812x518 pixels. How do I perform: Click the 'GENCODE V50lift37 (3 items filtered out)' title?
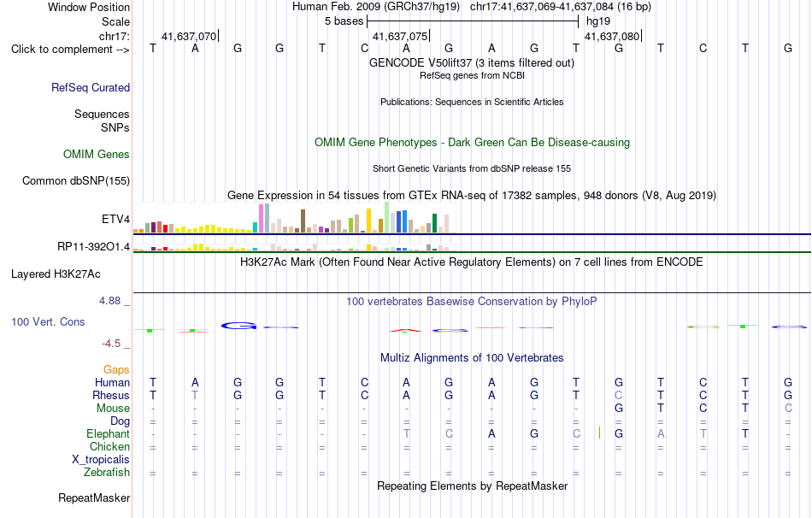coord(472,62)
